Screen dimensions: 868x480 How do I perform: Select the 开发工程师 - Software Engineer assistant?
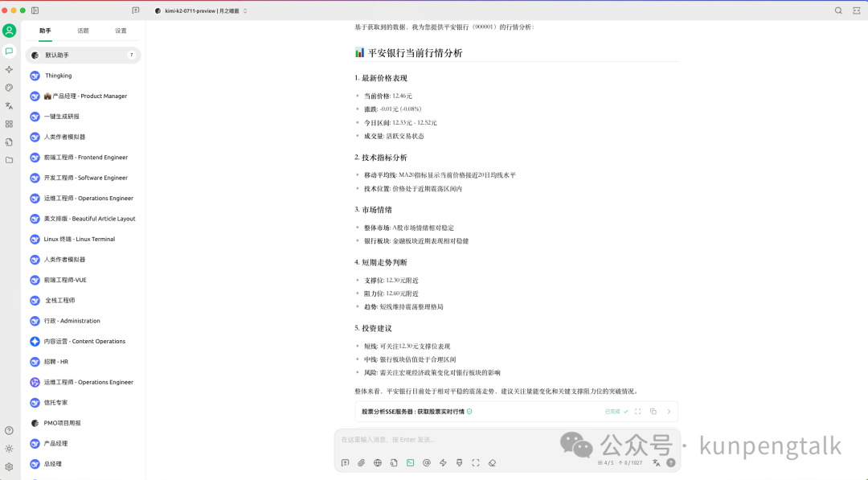click(x=83, y=178)
